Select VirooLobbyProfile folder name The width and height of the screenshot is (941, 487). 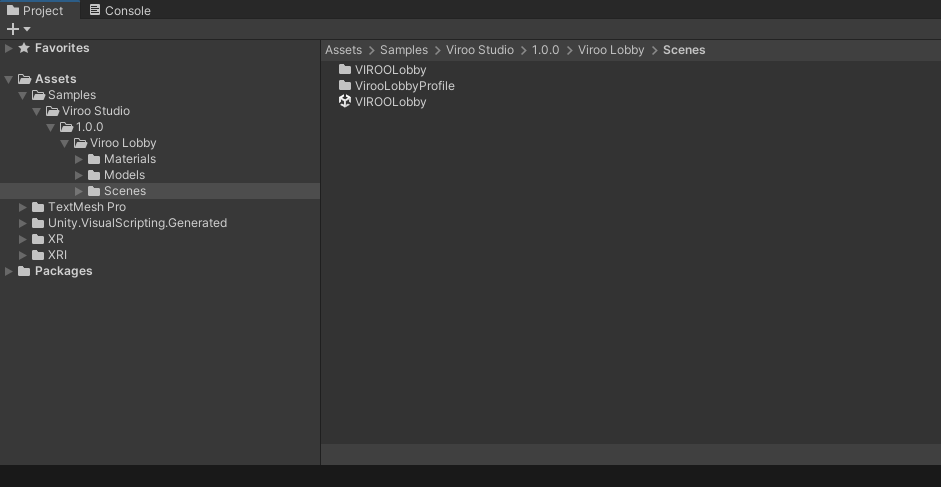404,86
